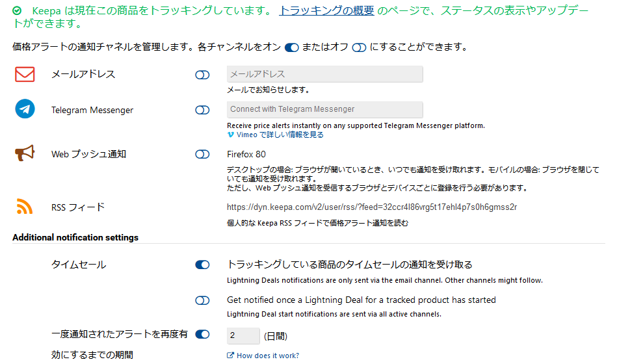Image resolution: width=617 pixels, height=364 pixels.
Task: Disable the タイムセール notification toggle
Action: tap(202, 265)
